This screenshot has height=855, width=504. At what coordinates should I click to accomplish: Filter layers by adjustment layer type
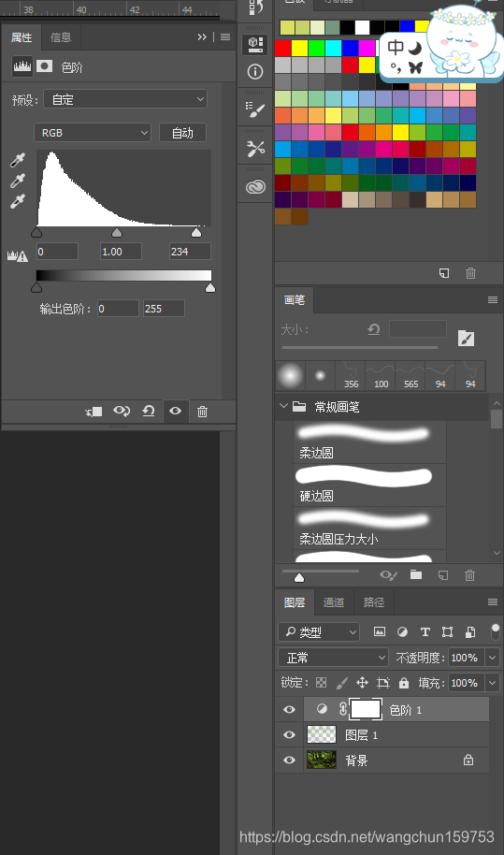402,631
